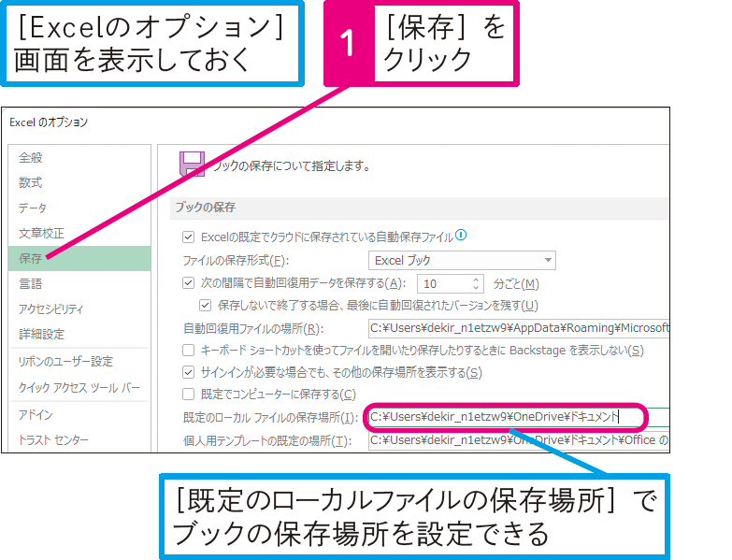This screenshot has height=560, width=732.
Task: Click the 自動回復用ファイルの場所(R) label
Action: tap(253, 328)
